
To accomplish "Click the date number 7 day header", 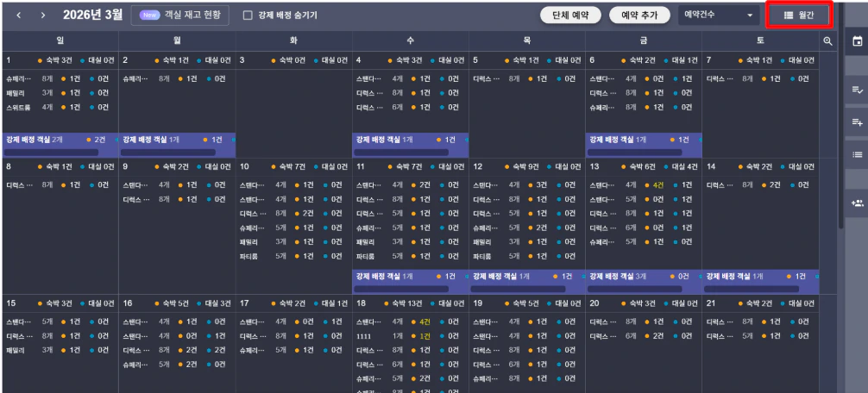I will 761,60.
